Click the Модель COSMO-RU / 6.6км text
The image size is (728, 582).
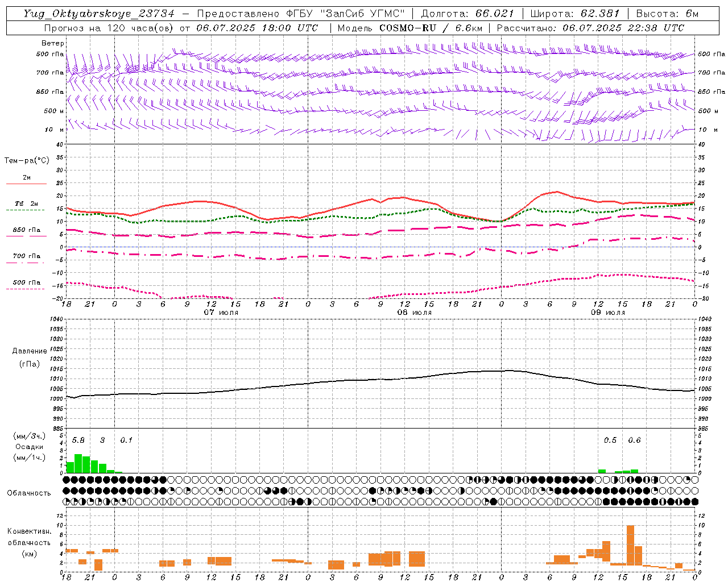[x=409, y=28]
